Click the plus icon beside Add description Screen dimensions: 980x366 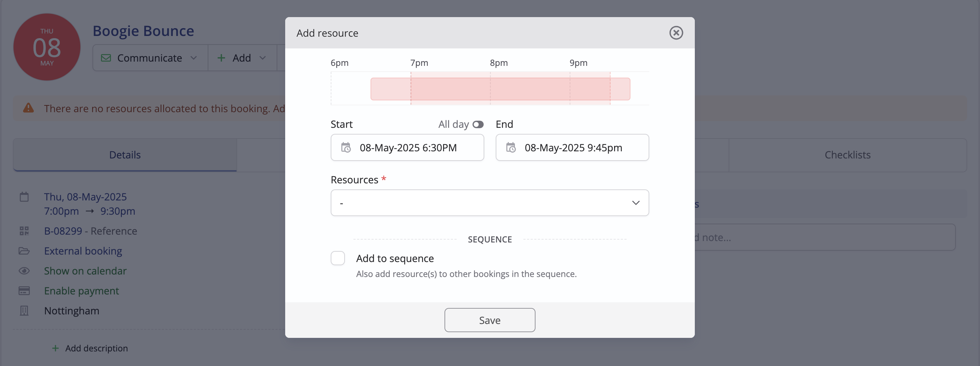pyautogui.click(x=55, y=348)
